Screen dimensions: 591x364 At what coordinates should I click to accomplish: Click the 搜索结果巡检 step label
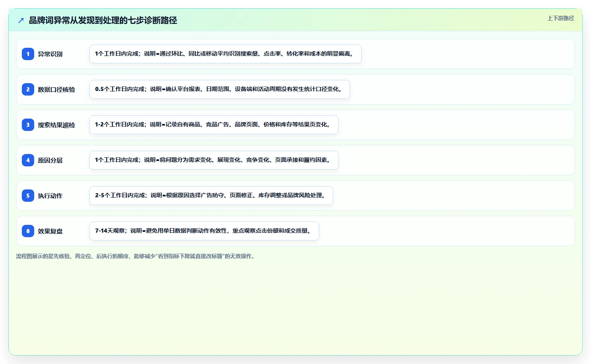[x=56, y=125]
